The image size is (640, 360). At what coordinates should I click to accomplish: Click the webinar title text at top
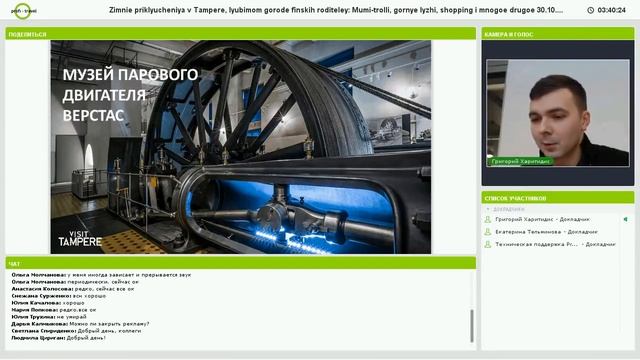pos(336,10)
